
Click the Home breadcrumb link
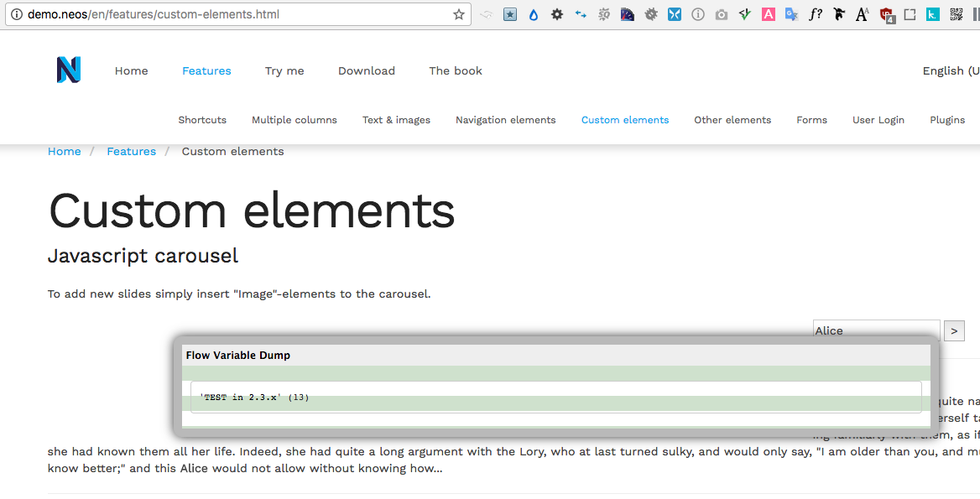[x=65, y=152]
